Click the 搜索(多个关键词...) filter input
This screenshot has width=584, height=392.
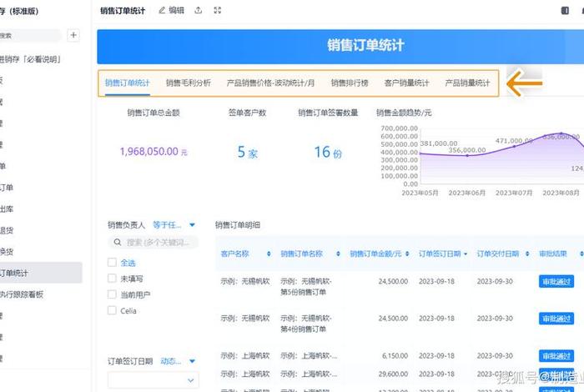click(153, 243)
